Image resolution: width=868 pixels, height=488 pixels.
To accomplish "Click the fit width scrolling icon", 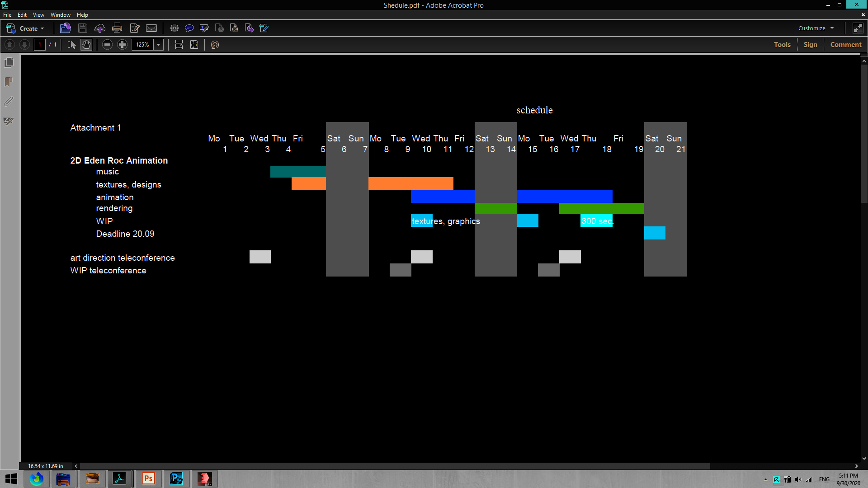I will 179,45.
